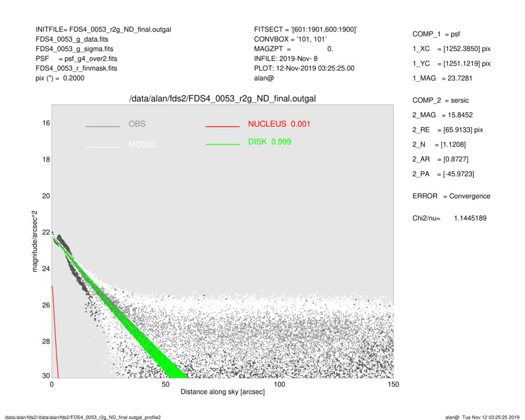The image size is (525, 420).
Task: Click the COMP_1 = psf label
Action: pos(436,34)
